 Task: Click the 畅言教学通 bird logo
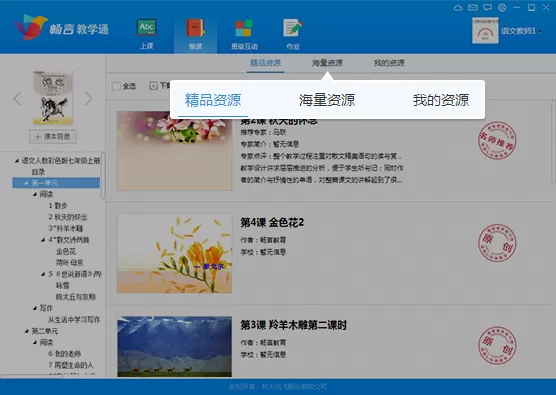[30, 27]
